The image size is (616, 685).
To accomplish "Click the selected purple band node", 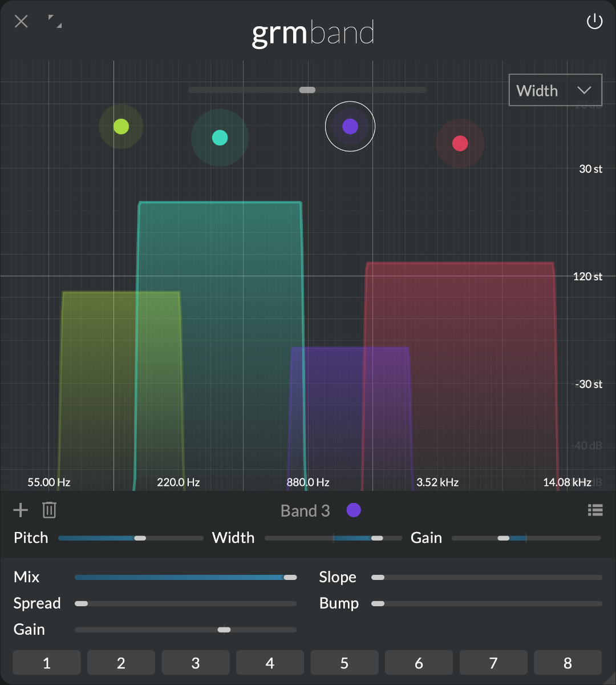I will pyautogui.click(x=350, y=127).
